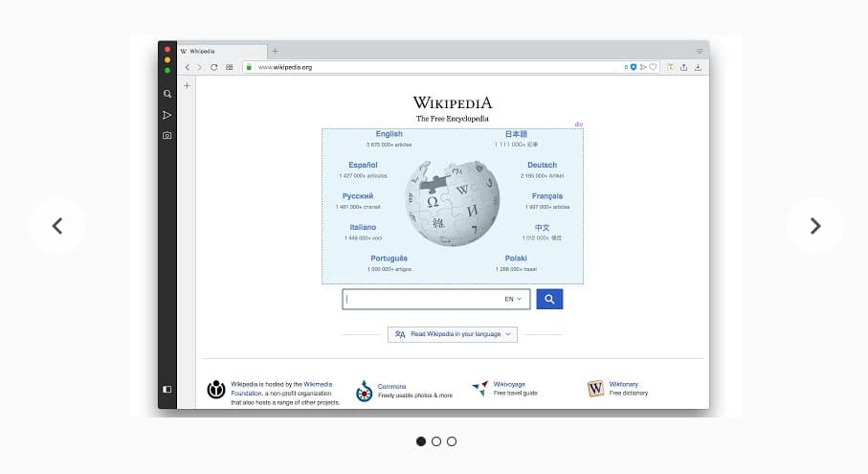Open the EN search language dropdown
This screenshot has height=474, width=868.
click(x=513, y=299)
